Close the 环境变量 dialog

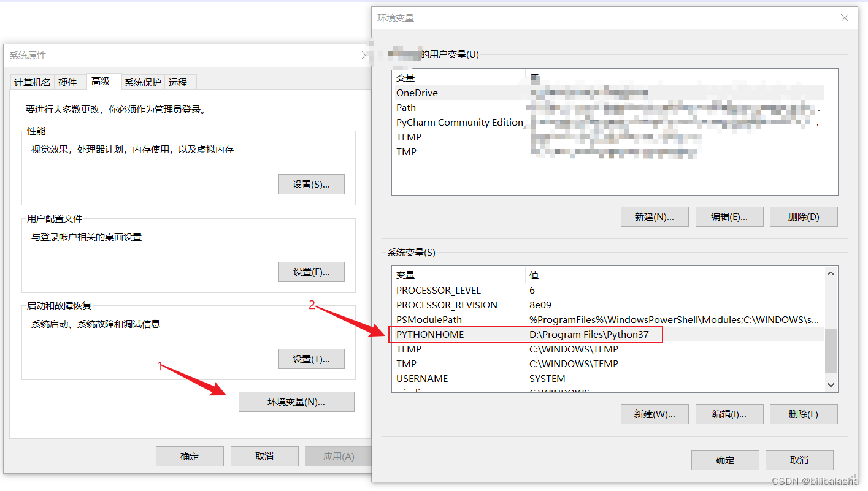[845, 18]
